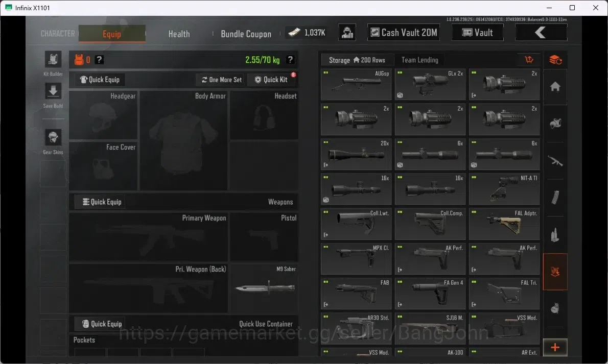Click the stacked layers icon atop sidebar
Image resolution: width=608 pixels, height=364 pixels.
coord(555,60)
